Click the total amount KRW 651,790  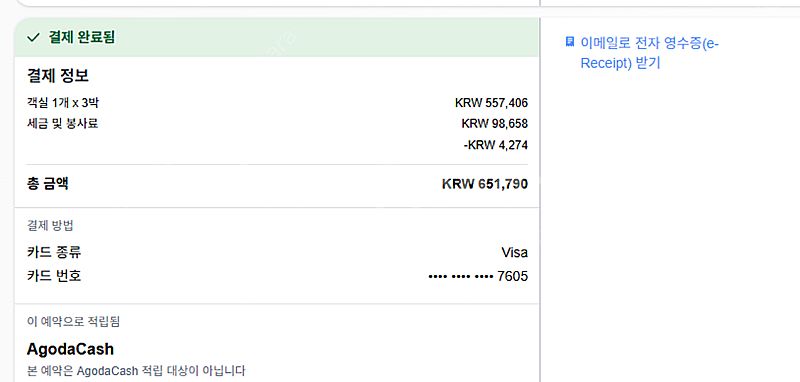click(x=485, y=184)
